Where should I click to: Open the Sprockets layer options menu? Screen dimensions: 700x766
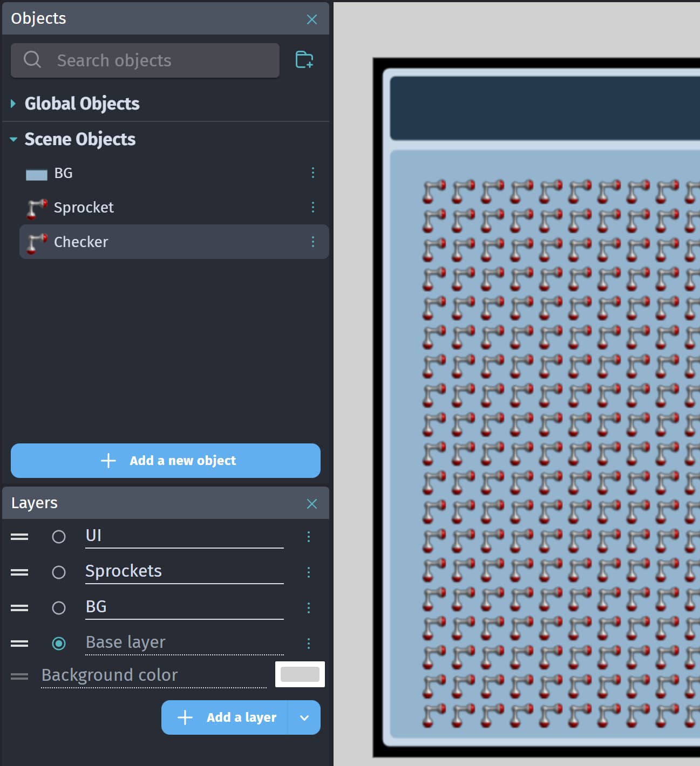[x=309, y=572]
